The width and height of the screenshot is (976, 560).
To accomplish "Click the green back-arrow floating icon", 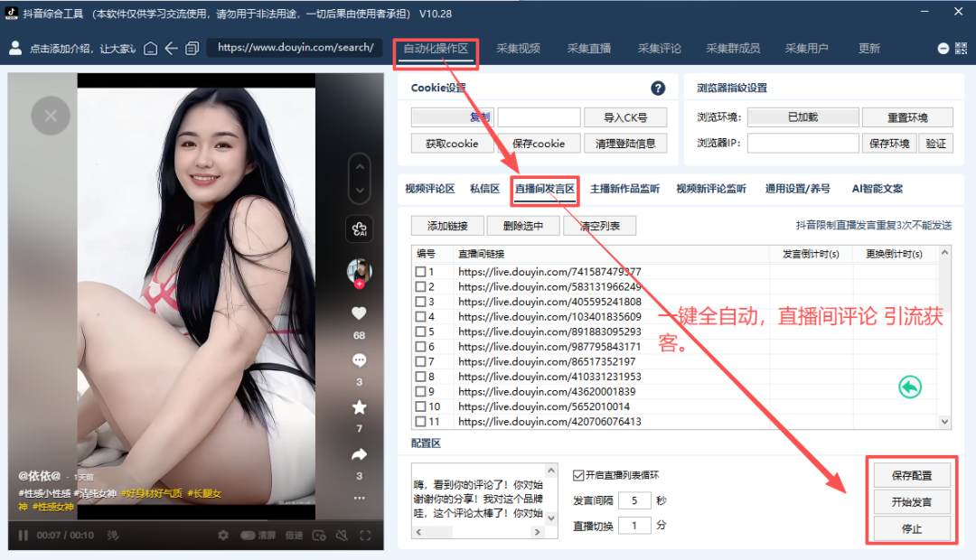I will (x=910, y=387).
